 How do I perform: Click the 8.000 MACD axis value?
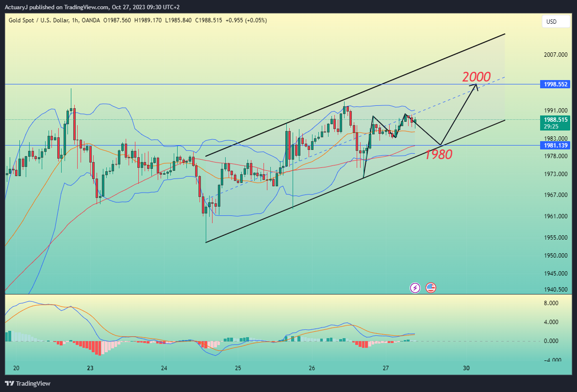(x=551, y=303)
